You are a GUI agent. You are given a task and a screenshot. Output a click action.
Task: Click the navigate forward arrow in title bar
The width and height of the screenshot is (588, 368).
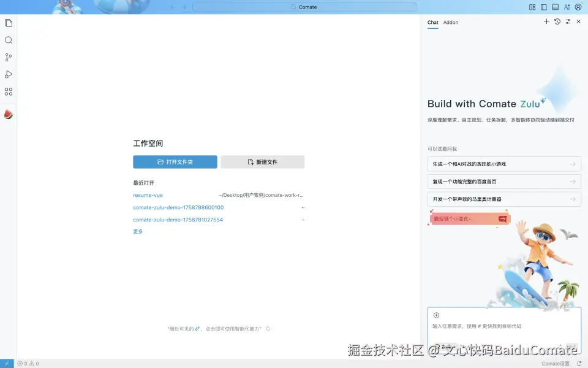[x=184, y=7]
